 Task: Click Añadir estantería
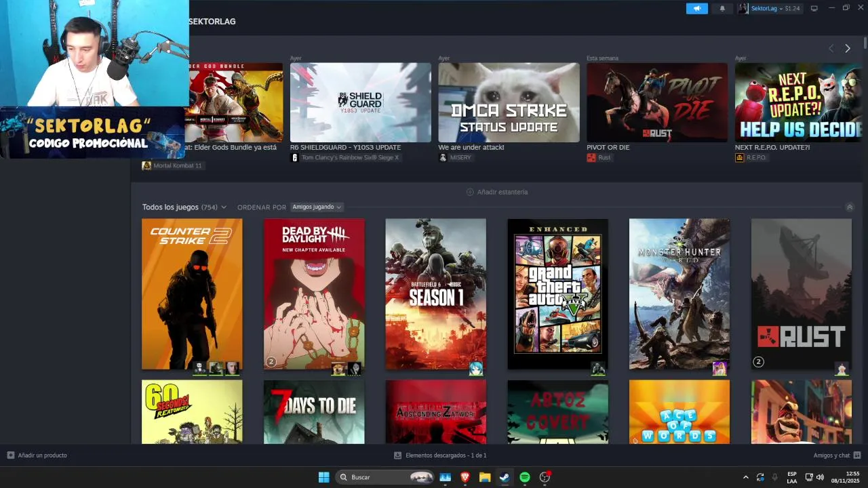tap(497, 192)
